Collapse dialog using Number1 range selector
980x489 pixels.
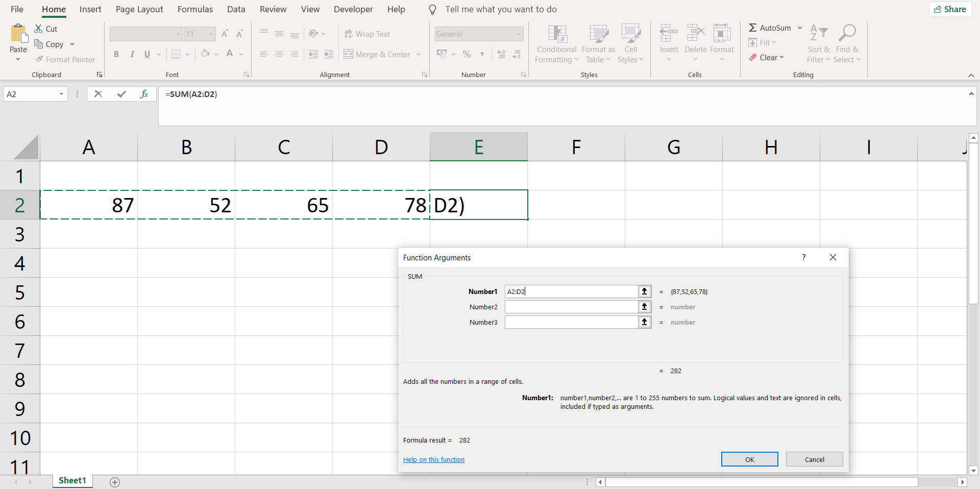(x=645, y=291)
